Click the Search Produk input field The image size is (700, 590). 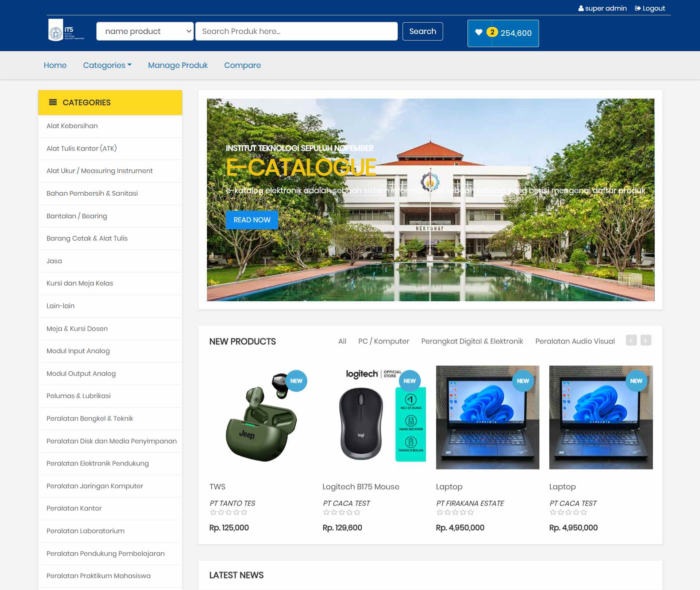pos(296,31)
